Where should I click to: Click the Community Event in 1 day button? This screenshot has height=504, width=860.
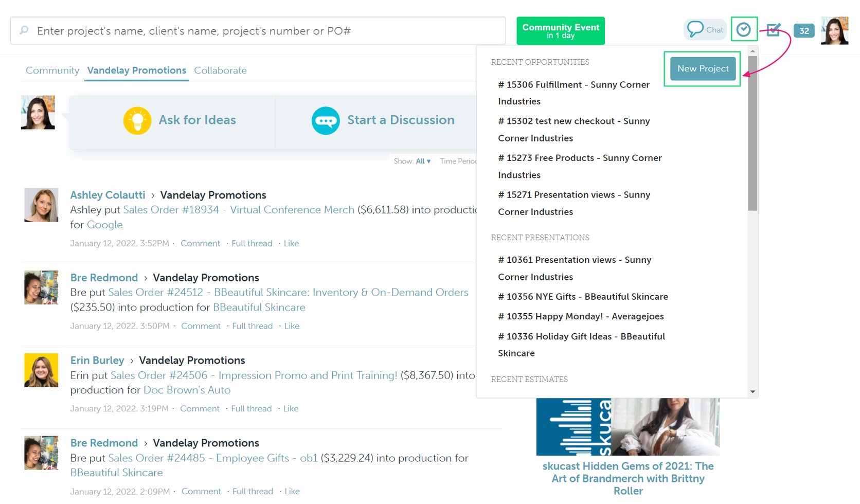point(561,31)
